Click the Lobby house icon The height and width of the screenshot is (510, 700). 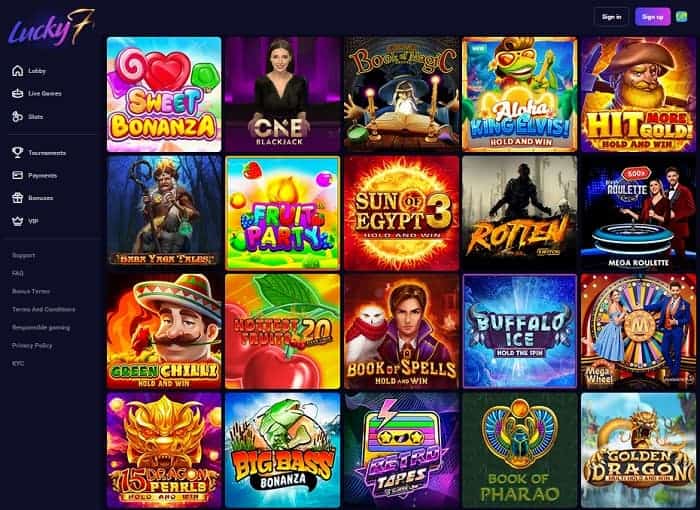point(17,71)
